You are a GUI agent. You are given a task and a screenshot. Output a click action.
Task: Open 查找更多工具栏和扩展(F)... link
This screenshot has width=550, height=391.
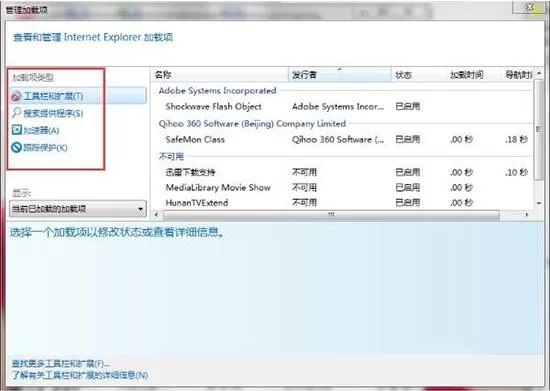click(x=60, y=363)
